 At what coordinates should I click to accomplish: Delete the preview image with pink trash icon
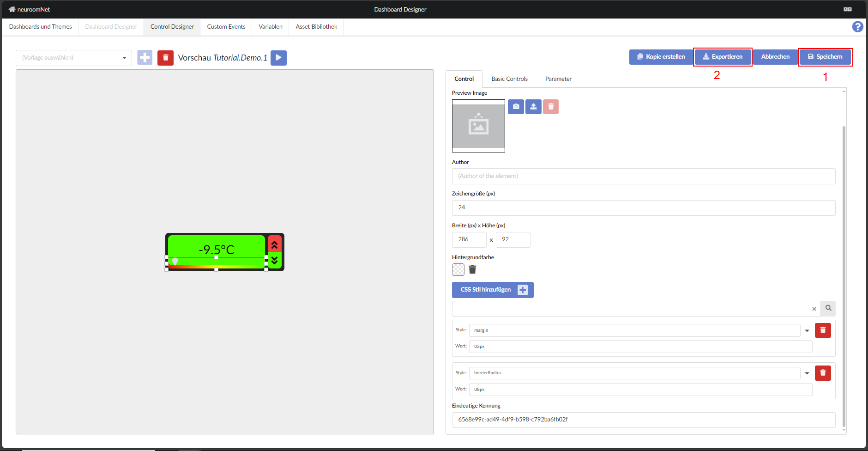click(551, 107)
